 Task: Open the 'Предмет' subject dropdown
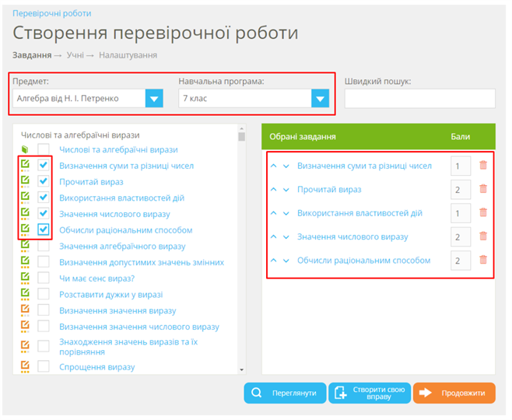point(154,98)
